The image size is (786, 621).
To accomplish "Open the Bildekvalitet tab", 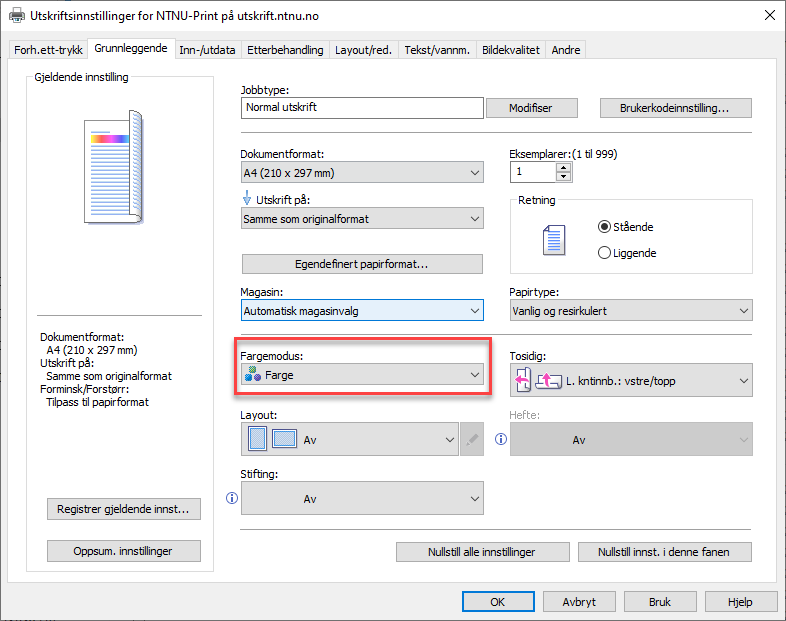I will click(x=511, y=50).
